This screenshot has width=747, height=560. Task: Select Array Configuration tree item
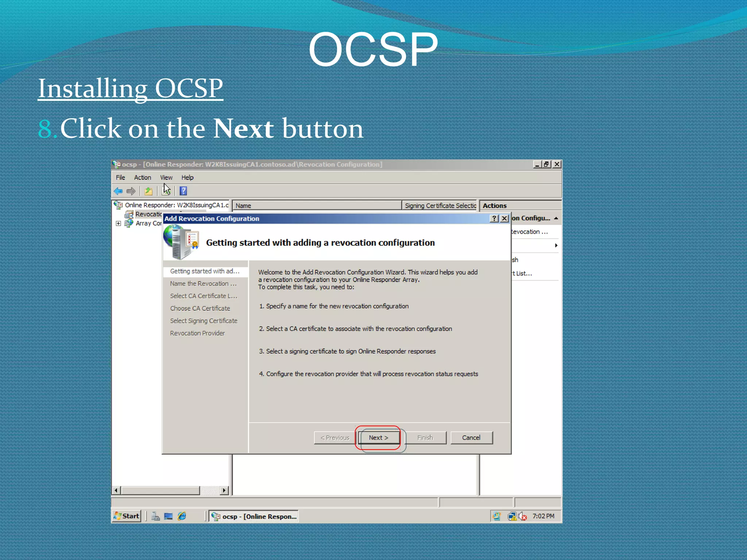(148, 223)
